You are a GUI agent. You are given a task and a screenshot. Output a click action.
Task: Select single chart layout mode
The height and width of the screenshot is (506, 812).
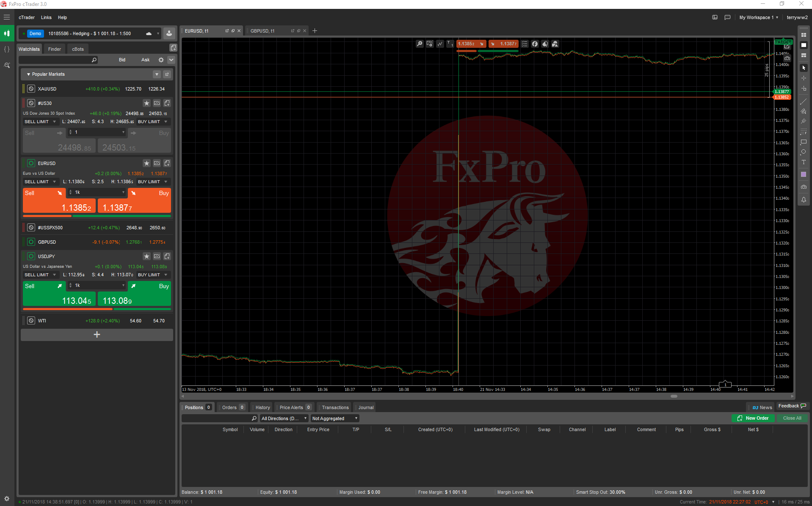(804, 45)
